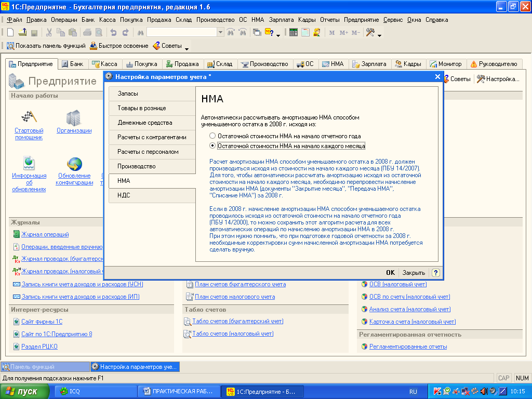Click the RU language indicator in taskbar

pyautogui.click(x=413, y=392)
